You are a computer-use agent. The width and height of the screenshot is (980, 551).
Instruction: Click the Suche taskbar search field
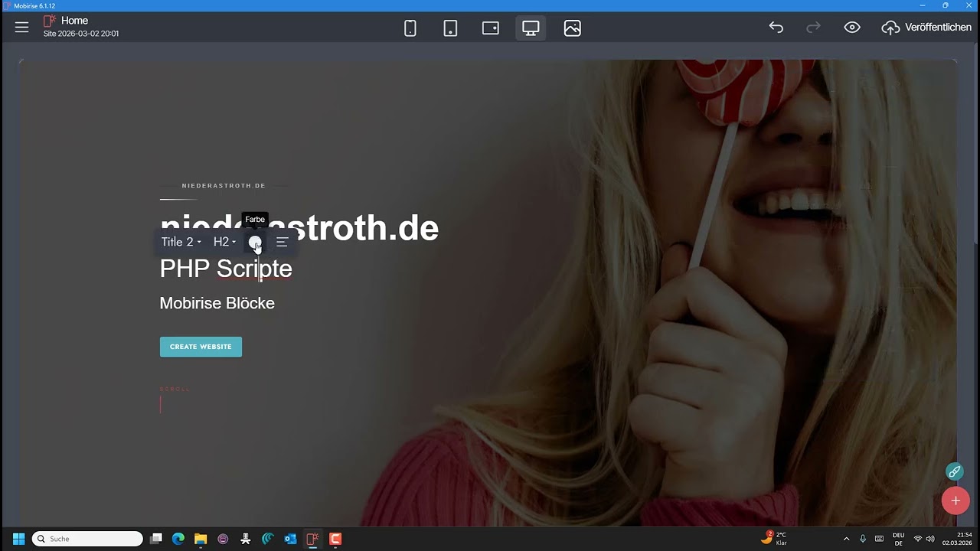coord(87,539)
